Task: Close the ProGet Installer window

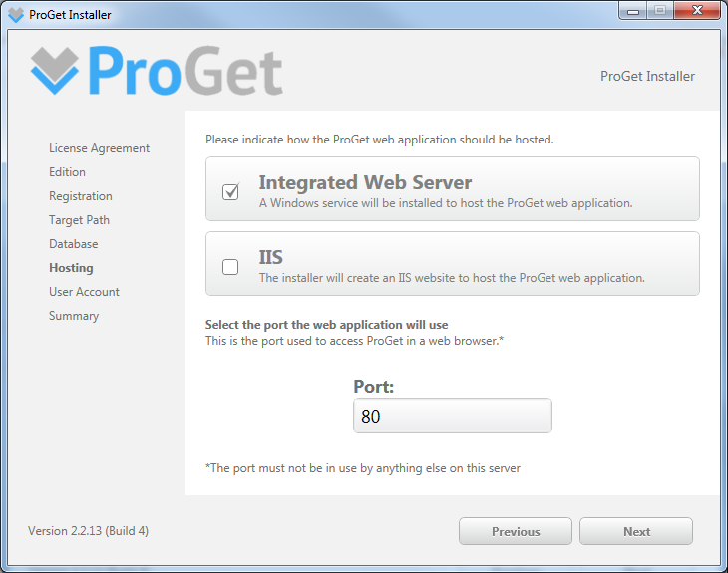Action: (x=697, y=11)
